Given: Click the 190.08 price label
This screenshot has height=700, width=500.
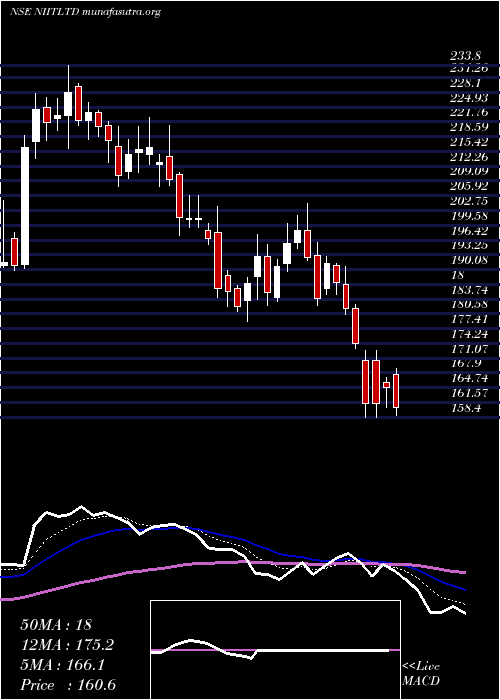Looking at the screenshot, I should pos(469,260).
